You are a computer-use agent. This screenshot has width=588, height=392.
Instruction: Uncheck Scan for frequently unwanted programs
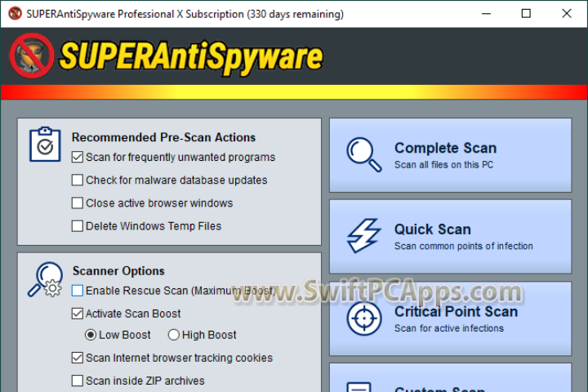point(78,157)
